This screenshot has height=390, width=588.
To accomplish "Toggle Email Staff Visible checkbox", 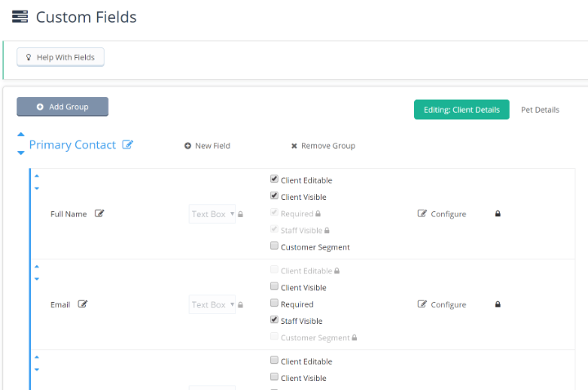I will pos(274,320).
